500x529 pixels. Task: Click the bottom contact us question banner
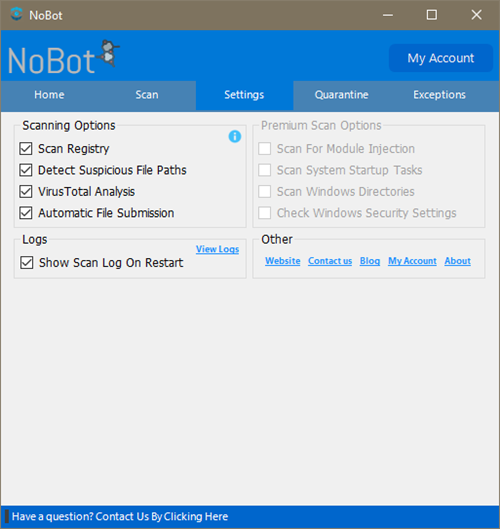pyautogui.click(x=120, y=517)
